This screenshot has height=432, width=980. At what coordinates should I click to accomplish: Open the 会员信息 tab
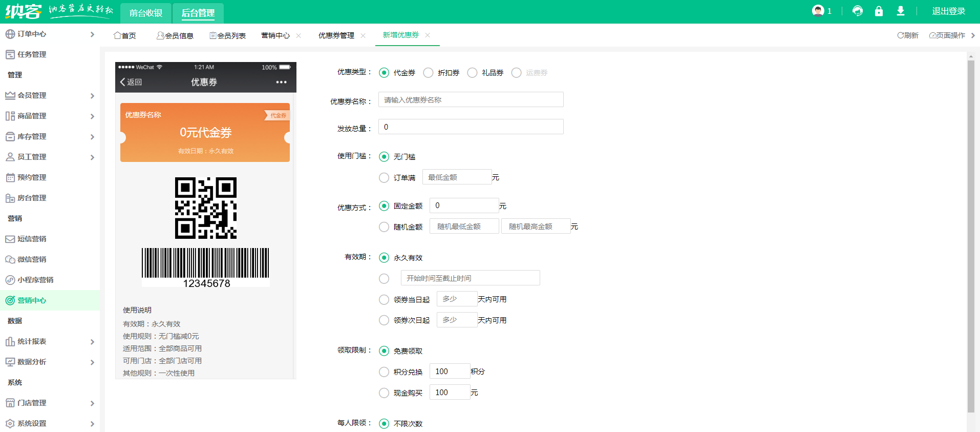click(175, 35)
